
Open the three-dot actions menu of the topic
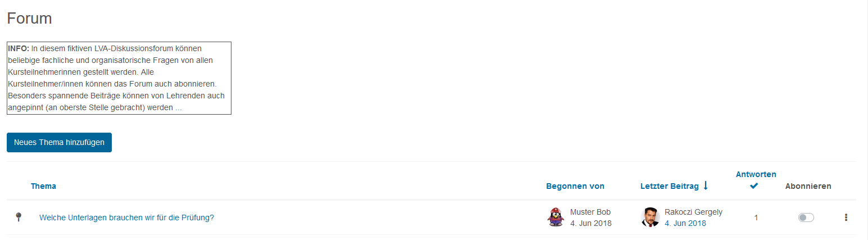click(x=846, y=218)
